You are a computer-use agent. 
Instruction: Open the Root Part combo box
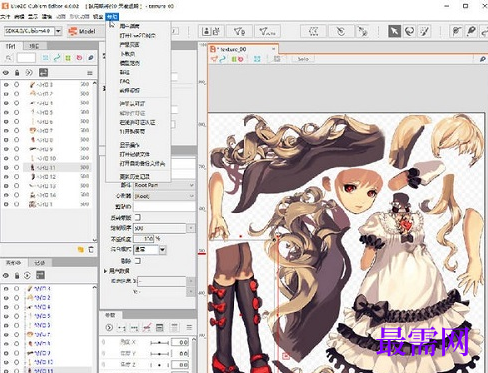tap(164, 185)
